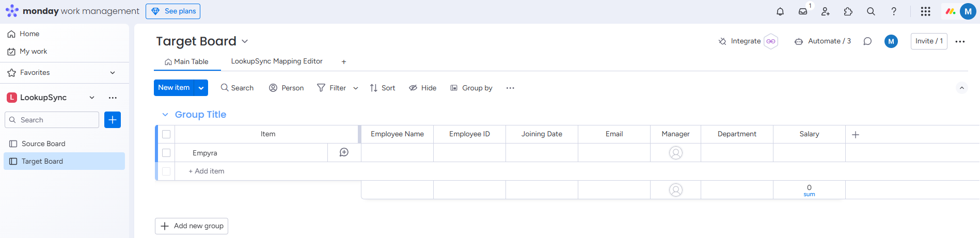980x238 pixels.
Task: Click the Invite / 1 button
Action: pos(929,41)
